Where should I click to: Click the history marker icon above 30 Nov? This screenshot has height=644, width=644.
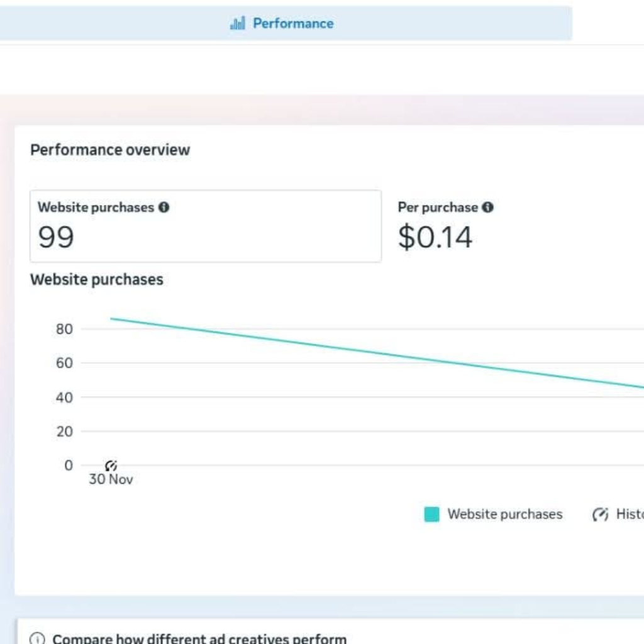(x=111, y=466)
